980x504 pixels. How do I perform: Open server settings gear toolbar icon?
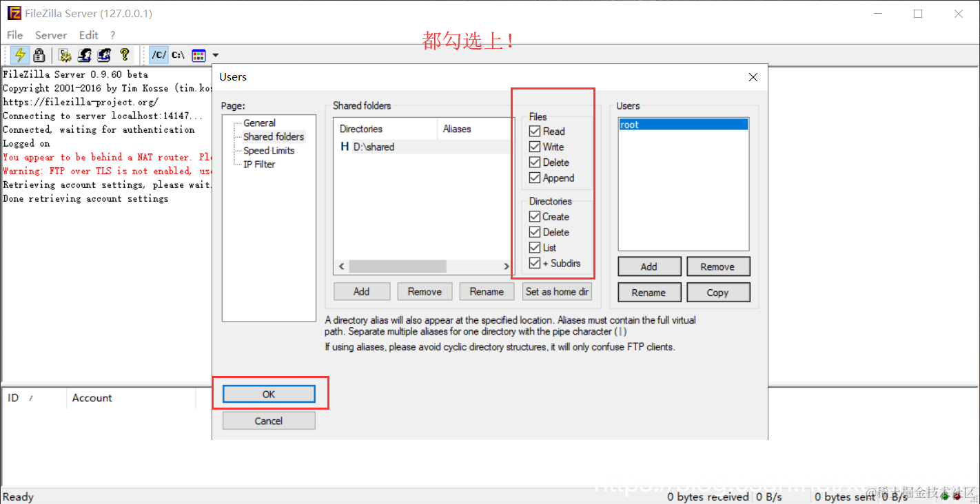[x=65, y=55]
